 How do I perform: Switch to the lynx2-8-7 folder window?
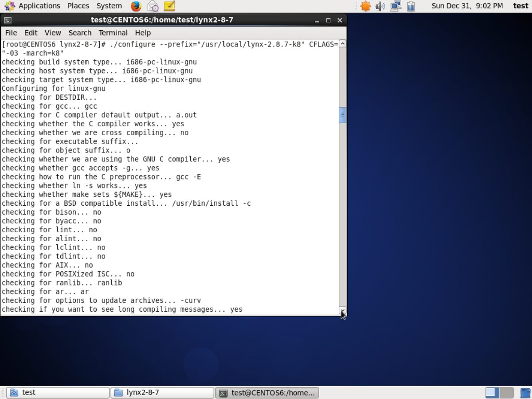click(162, 393)
